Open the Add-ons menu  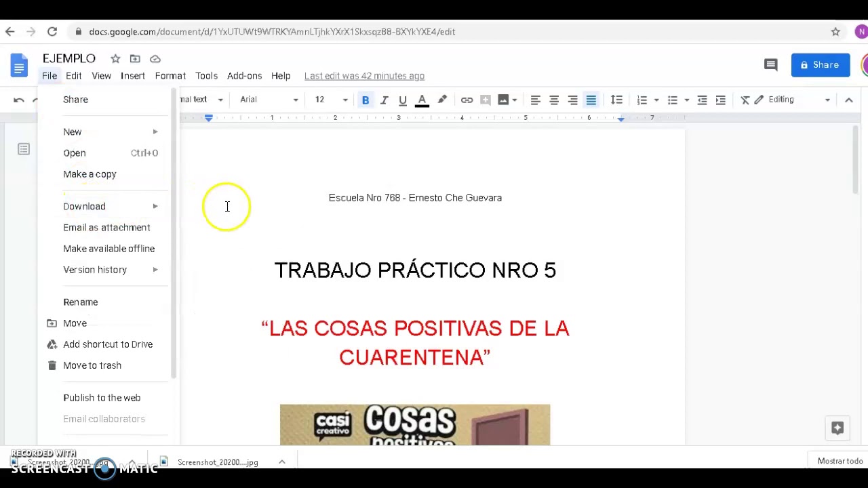tap(244, 76)
